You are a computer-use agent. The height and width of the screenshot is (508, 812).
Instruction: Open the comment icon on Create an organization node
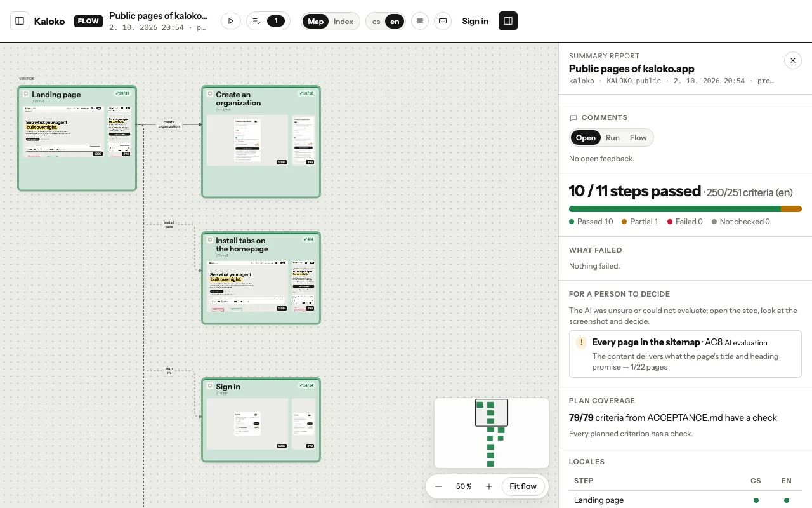point(211,94)
